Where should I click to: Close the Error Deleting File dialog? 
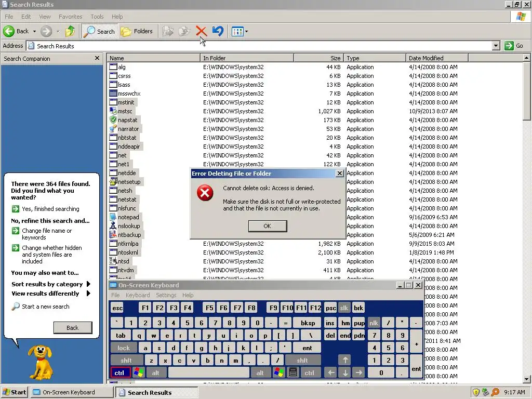(339, 174)
